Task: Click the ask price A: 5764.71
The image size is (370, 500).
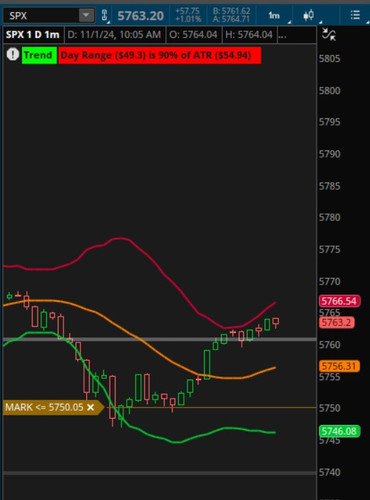Action: 232,19
